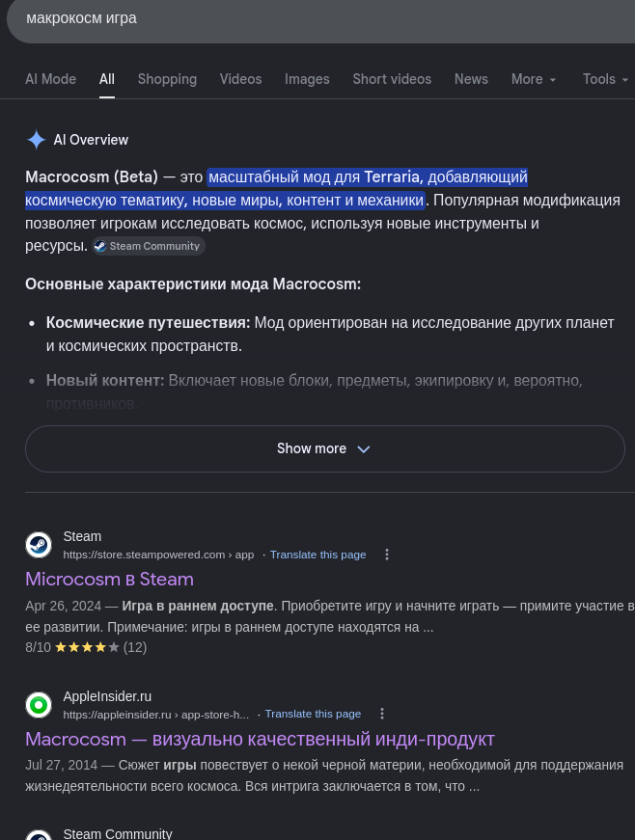Click the star rating on the Microcosm result
The image size is (635, 840).
pyautogui.click(x=87, y=647)
